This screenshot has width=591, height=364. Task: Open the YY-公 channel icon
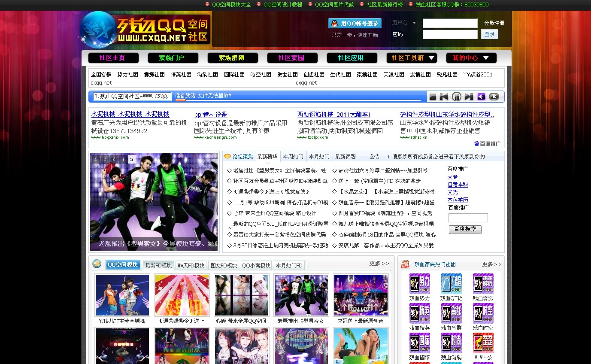483,343
